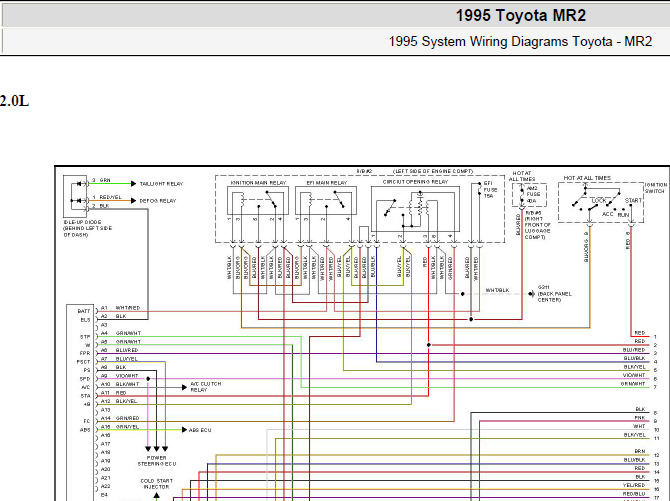This screenshot has height=501, width=670.
Task: Click the 'START' position in ignition switch
Action: tap(633, 200)
